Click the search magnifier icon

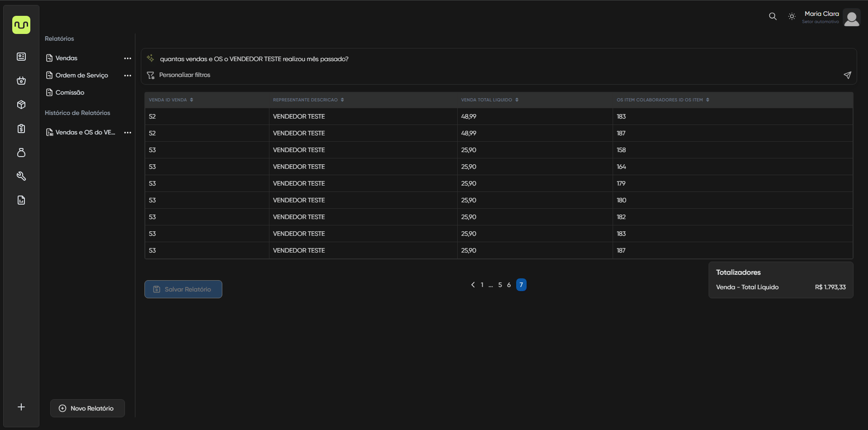pos(772,16)
